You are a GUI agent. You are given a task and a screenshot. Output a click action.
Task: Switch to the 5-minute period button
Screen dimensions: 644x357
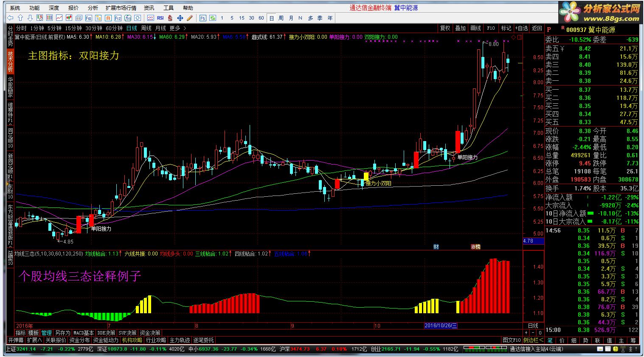coord(231,18)
